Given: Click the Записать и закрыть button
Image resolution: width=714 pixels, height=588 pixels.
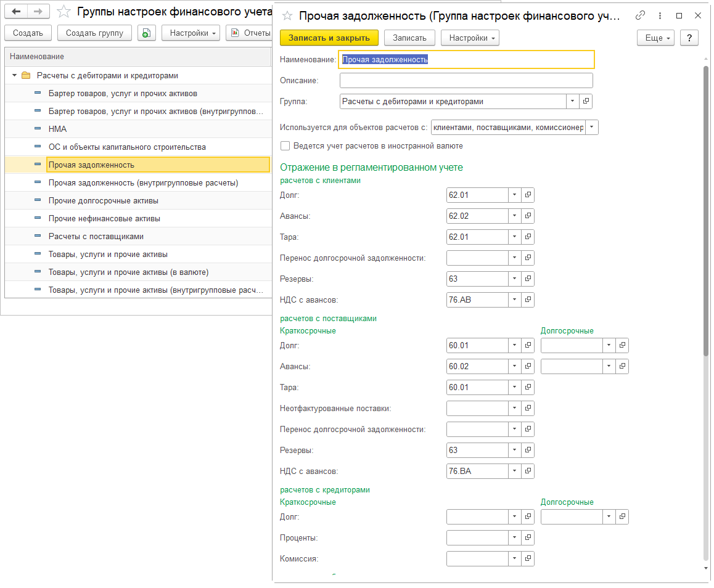Looking at the screenshot, I should 329,38.
